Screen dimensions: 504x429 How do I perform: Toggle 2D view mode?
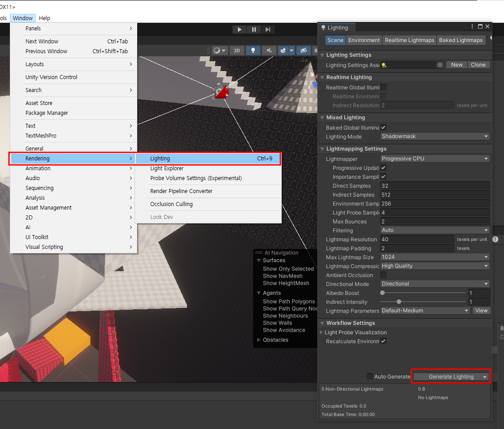[x=237, y=50]
